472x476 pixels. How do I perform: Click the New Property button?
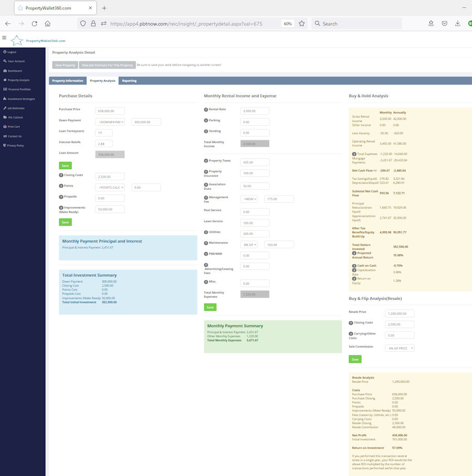66,65
